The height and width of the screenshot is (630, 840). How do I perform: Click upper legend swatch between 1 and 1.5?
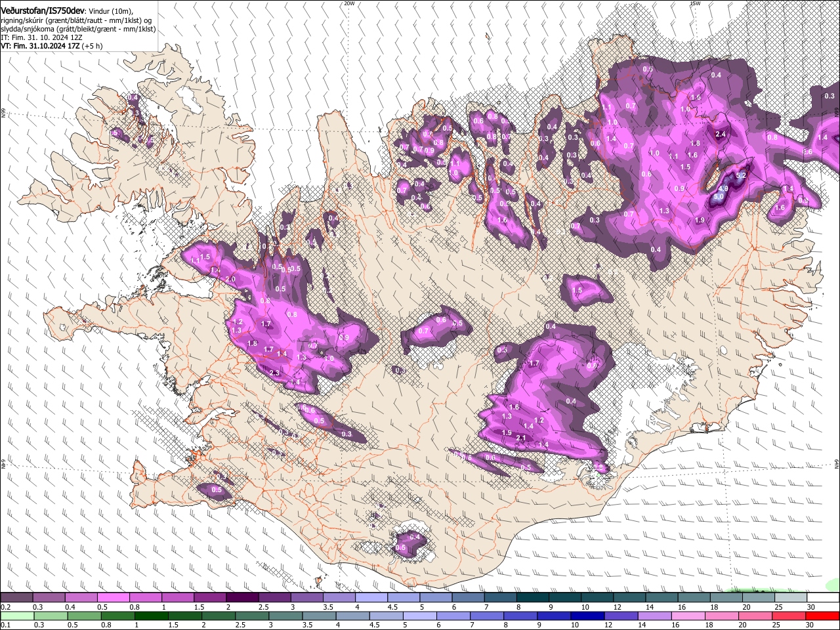[178, 598]
